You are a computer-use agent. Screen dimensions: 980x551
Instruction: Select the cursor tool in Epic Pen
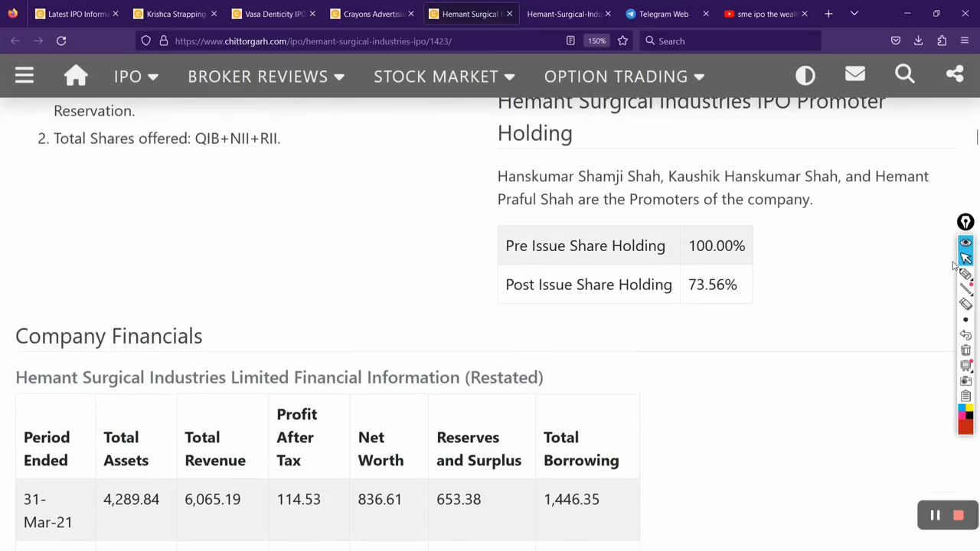[x=965, y=258]
